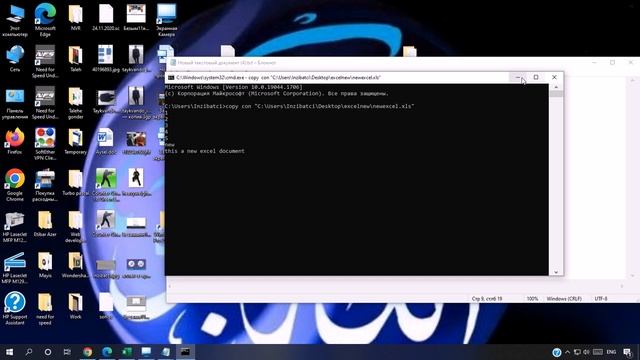
Task: Click Notepad status bar Windows (CRLF)
Action: point(564,299)
